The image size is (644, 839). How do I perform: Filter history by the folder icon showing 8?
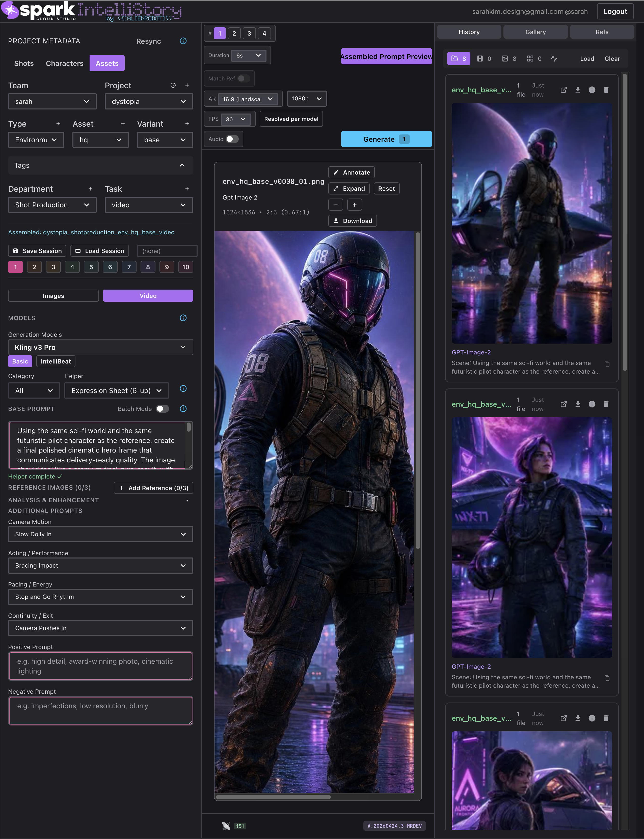[x=459, y=59]
